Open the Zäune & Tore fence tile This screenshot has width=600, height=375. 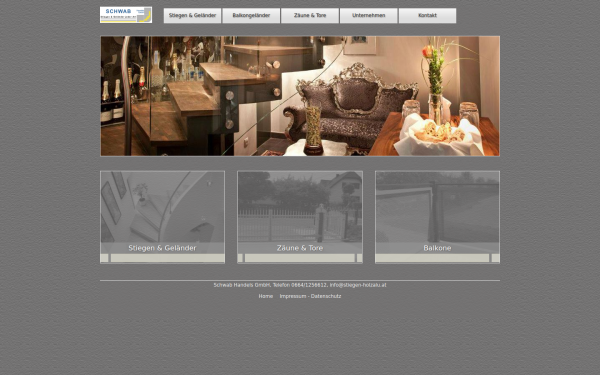[x=300, y=217]
